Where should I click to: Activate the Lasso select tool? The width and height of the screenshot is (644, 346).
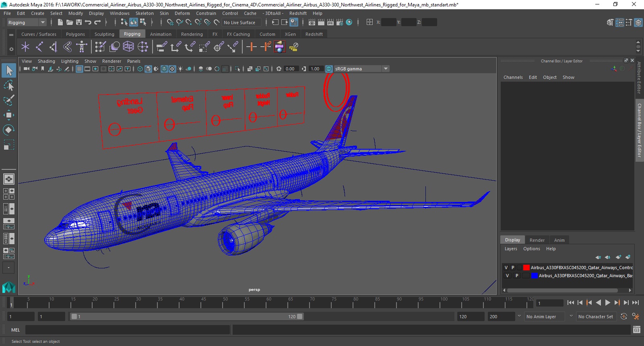tap(9, 85)
